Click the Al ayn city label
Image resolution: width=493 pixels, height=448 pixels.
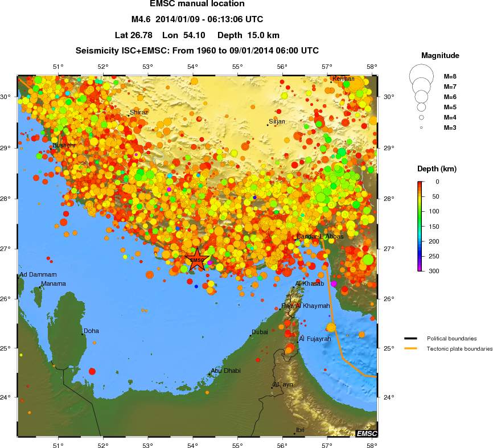283,384
